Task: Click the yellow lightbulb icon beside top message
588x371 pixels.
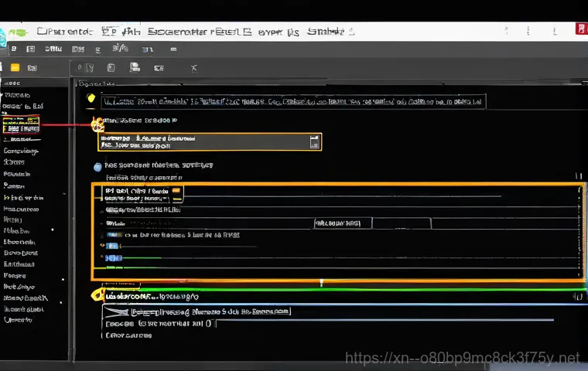Action: [x=91, y=99]
